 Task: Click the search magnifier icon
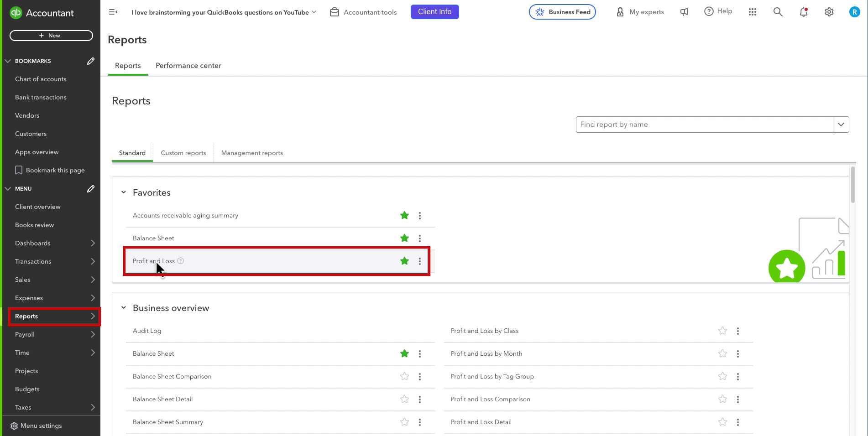point(778,12)
